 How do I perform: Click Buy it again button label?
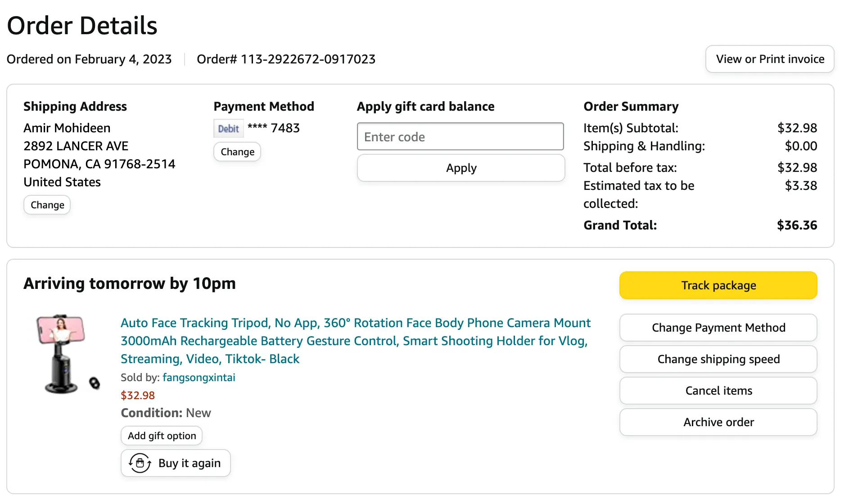point(189,463)
